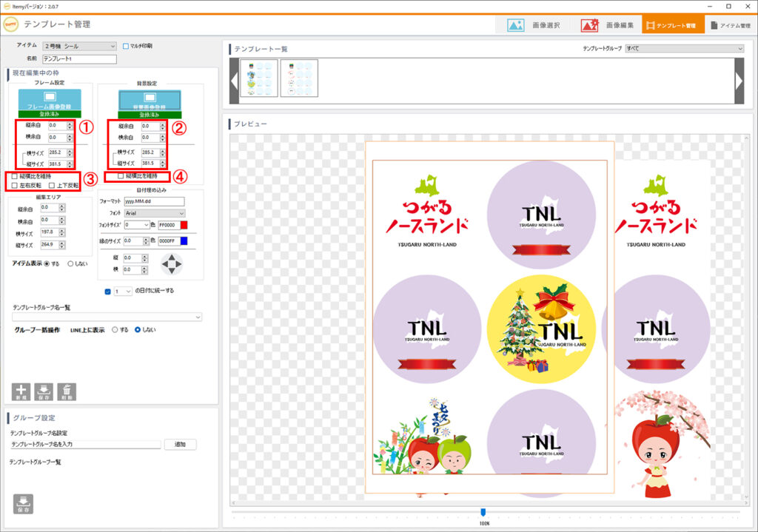Select the first template thumbnail
Image resolution: width=758 pixels, height=532 pixels.
(259, 78)
